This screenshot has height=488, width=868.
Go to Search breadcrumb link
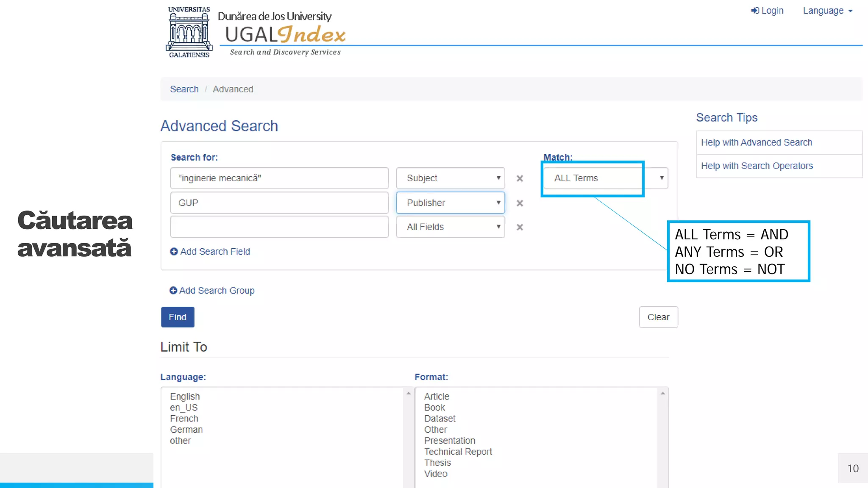pos(184,89)
